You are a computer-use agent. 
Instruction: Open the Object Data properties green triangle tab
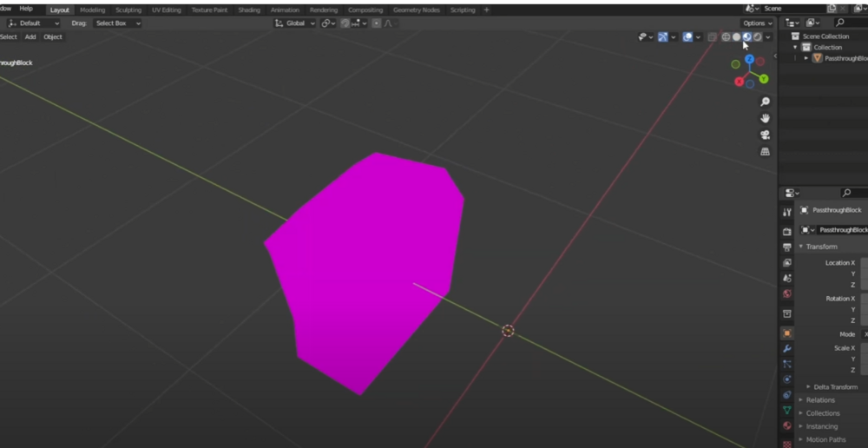(786, 410)
